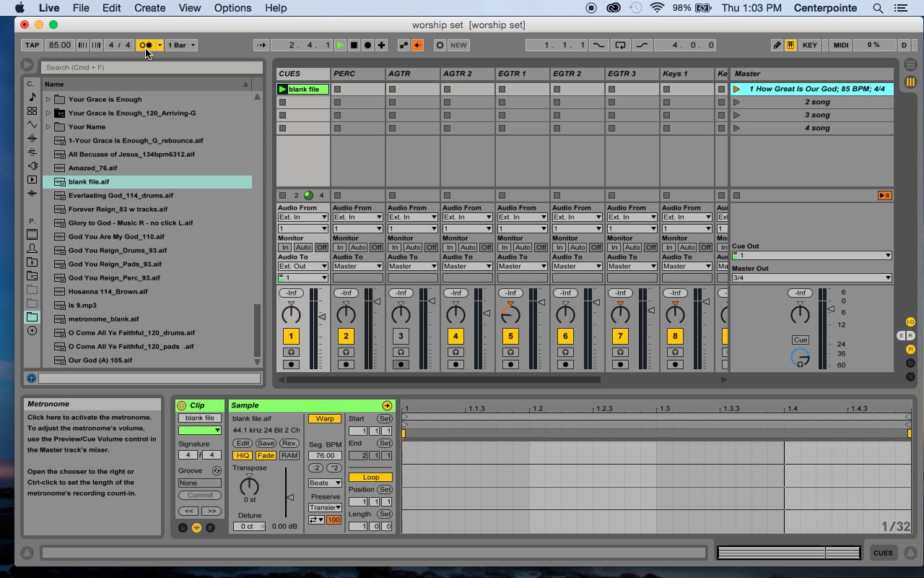The width and height of the screenshot is (924, 578).
Task: Open Sounds category in browser sidebar
Action: coord(32,97)
